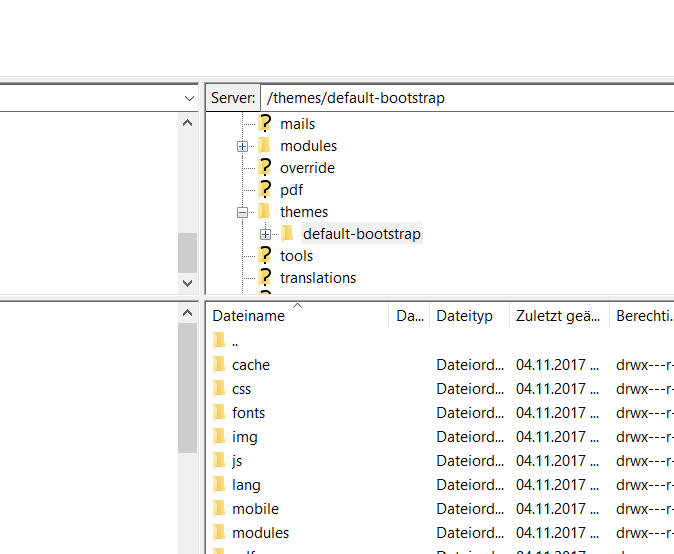Select the modules folder in tree
674x554 pixels.
(x=308, y=146)
